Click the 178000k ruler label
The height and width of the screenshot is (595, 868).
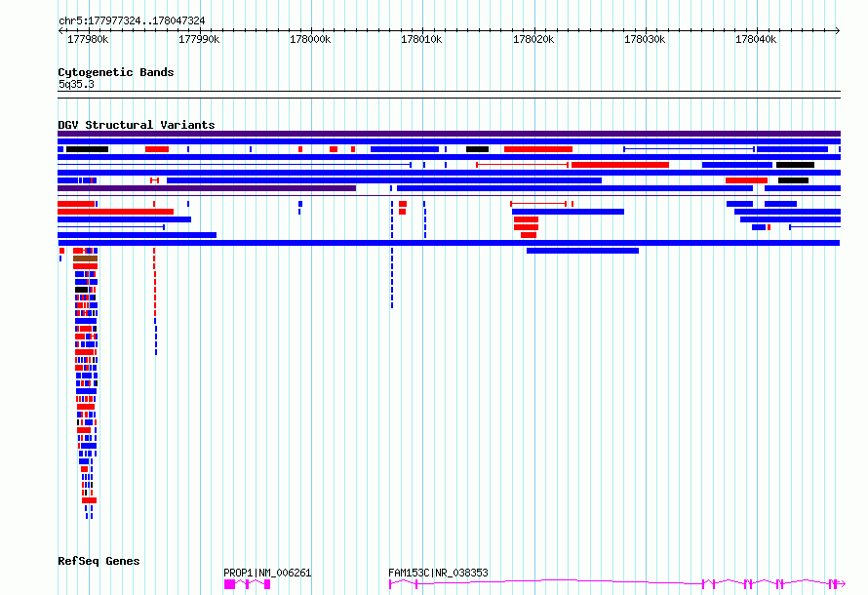pyautogui.click(x=310, y=39)
